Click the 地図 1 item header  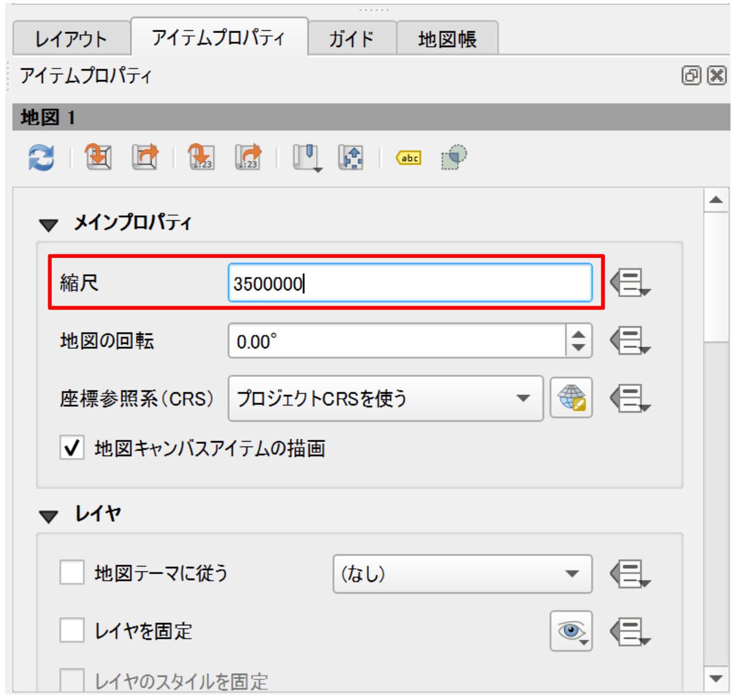(371, 117)
